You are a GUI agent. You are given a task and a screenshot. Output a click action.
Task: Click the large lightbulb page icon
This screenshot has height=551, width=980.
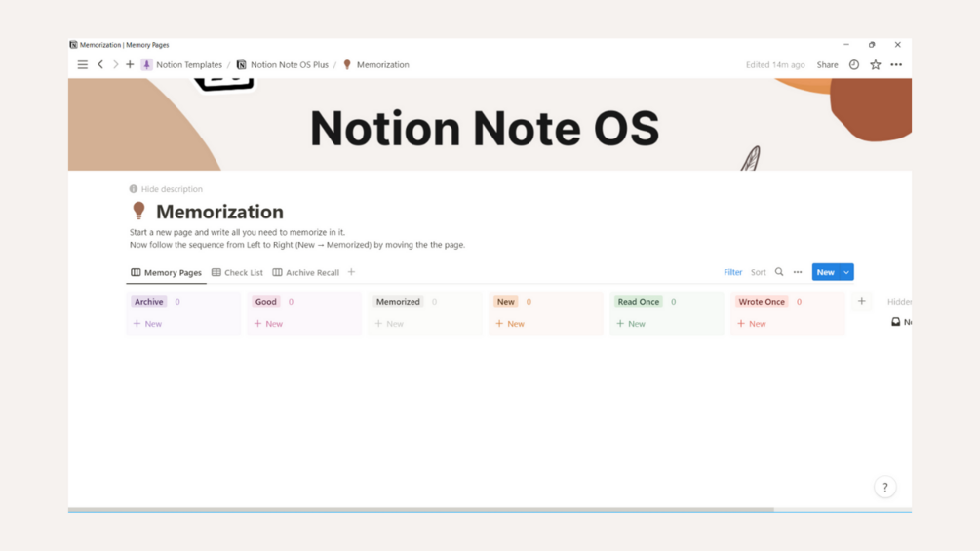coord(138,212)
